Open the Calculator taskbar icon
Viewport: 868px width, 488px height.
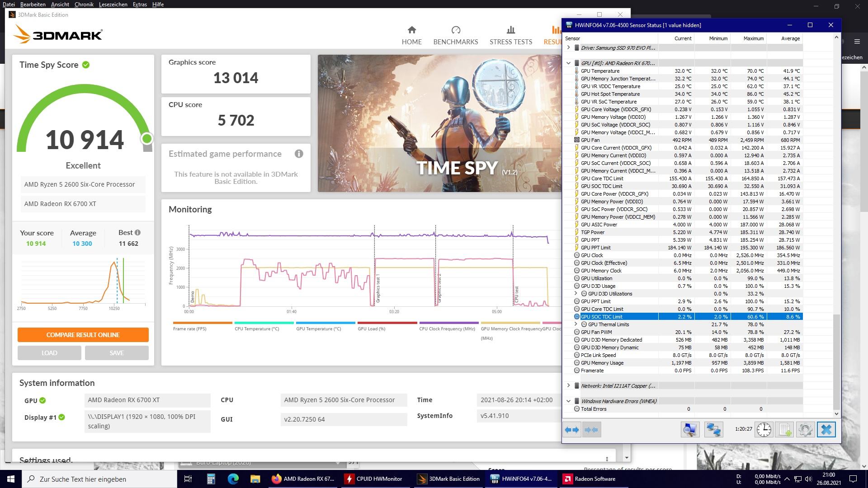pyautogui.click(x=211, y=479)
